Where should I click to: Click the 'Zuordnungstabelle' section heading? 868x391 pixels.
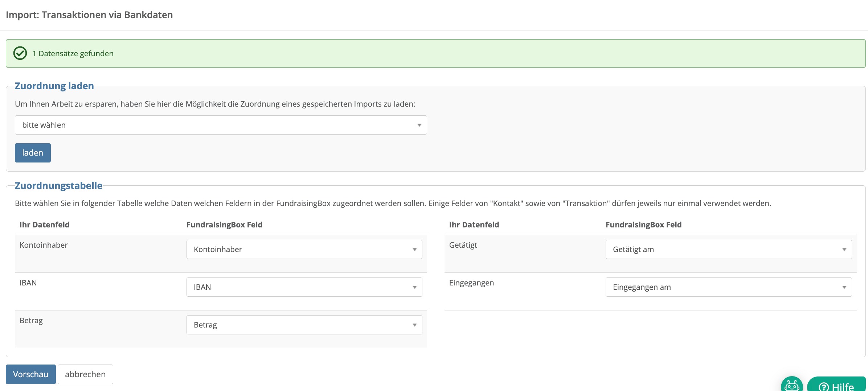coord(58,186)
